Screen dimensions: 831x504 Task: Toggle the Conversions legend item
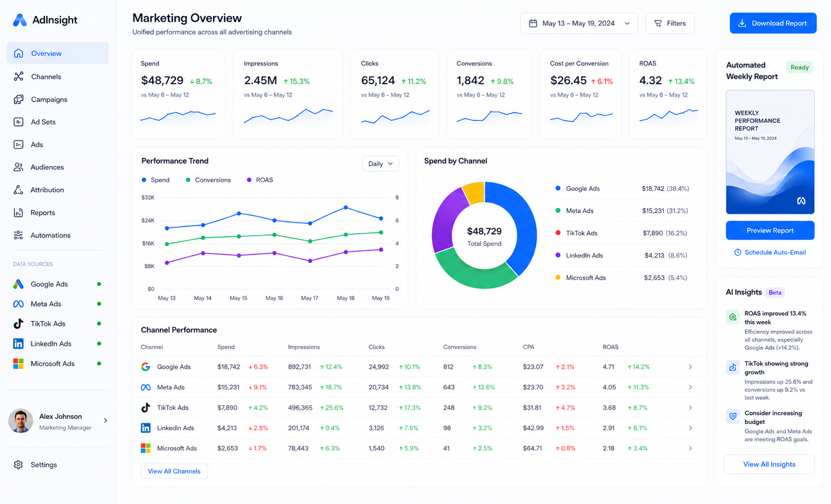(x=208, y=180)
